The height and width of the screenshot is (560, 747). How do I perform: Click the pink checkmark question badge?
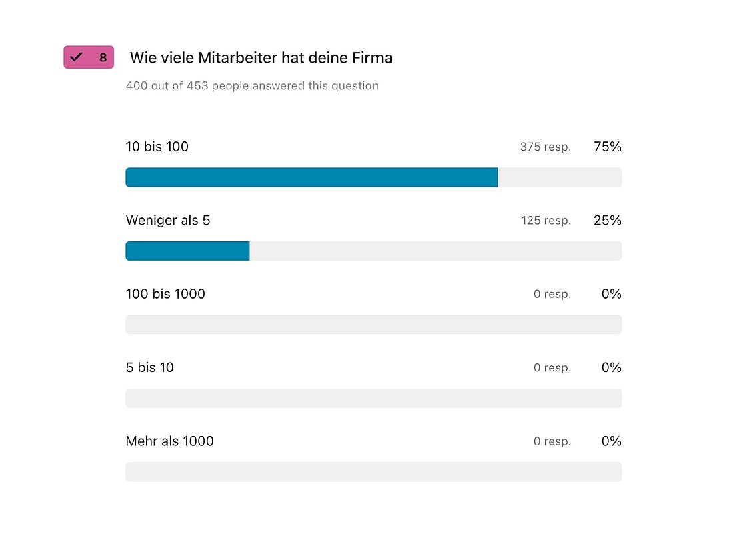click(x=89, y=57)
